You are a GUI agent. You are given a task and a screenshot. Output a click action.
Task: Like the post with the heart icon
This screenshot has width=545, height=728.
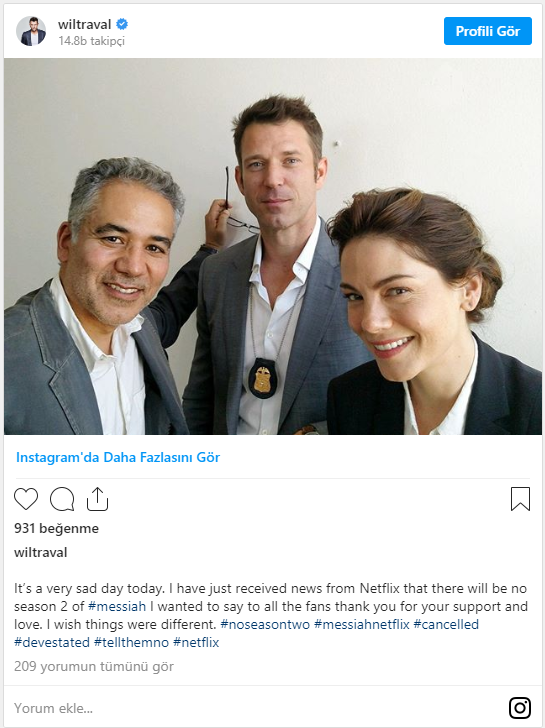26,499
